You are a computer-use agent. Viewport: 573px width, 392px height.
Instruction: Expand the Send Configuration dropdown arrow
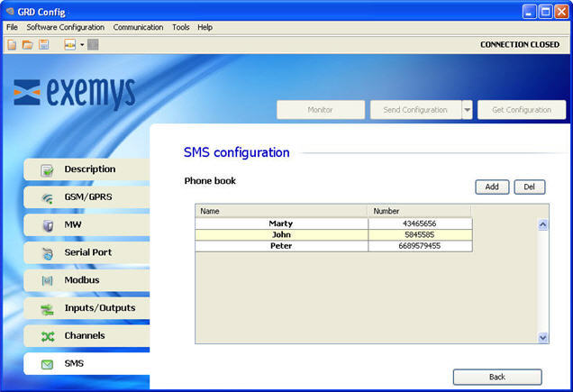[467, 110]
